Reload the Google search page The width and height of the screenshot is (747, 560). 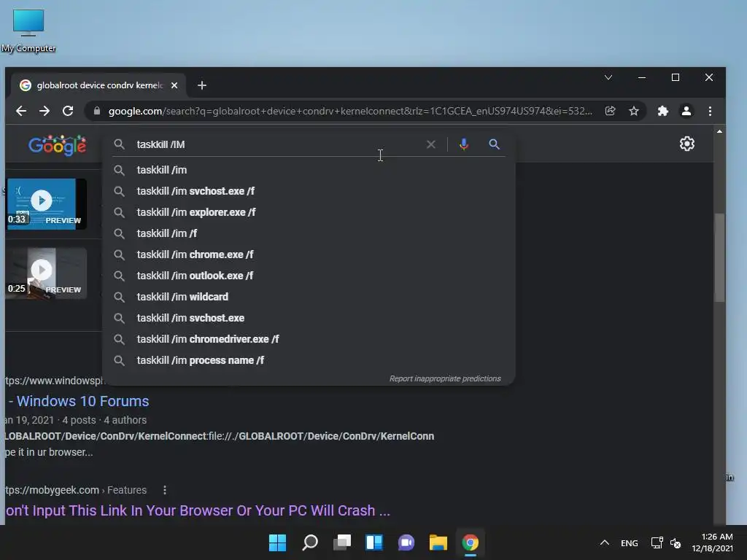(68, 111)
